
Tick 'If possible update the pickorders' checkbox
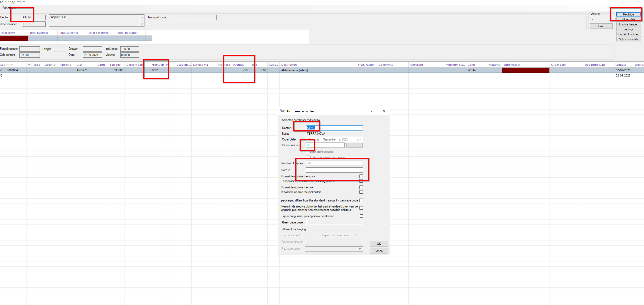[361, 192]
